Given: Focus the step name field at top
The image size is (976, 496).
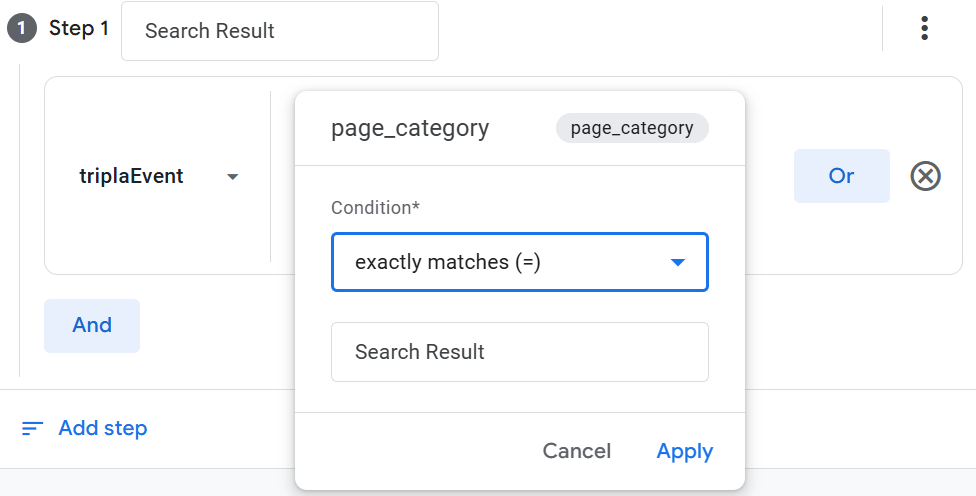Looking at the screenshot, I should (x=279, y=31).
